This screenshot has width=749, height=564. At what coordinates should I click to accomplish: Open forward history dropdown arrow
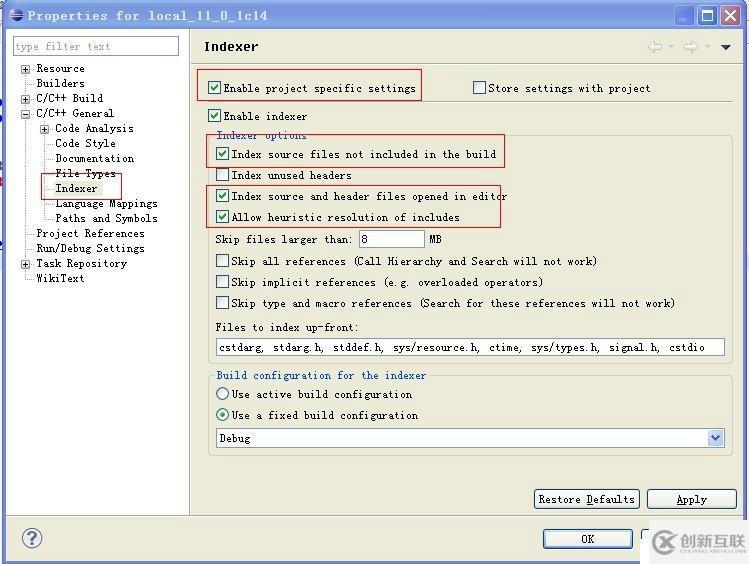click(707, 46)
